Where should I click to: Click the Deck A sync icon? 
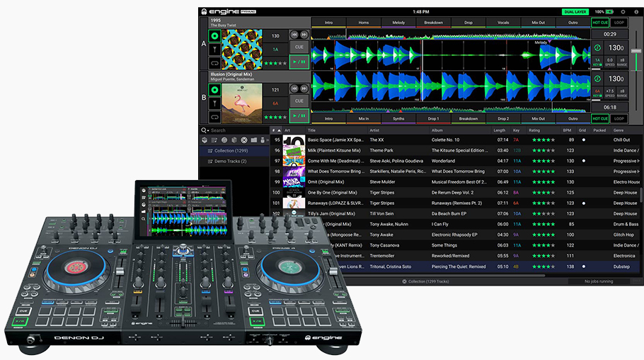tap(597, 47)
